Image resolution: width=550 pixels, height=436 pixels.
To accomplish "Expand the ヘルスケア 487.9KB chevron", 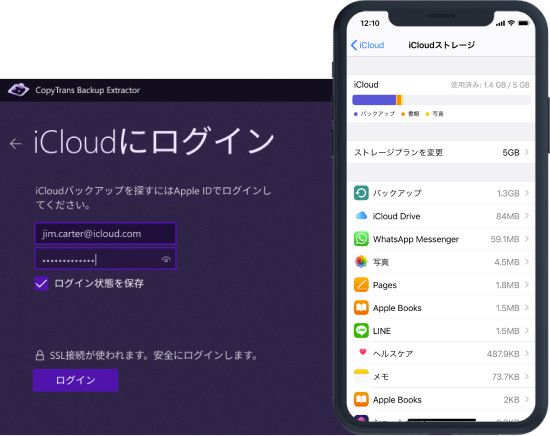I will click(x=527, y=354).
